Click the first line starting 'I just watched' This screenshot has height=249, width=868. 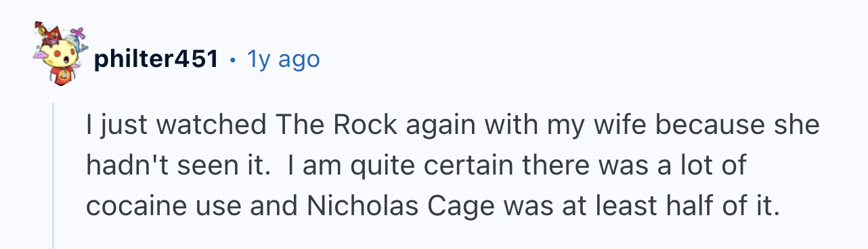coord(452,126)
